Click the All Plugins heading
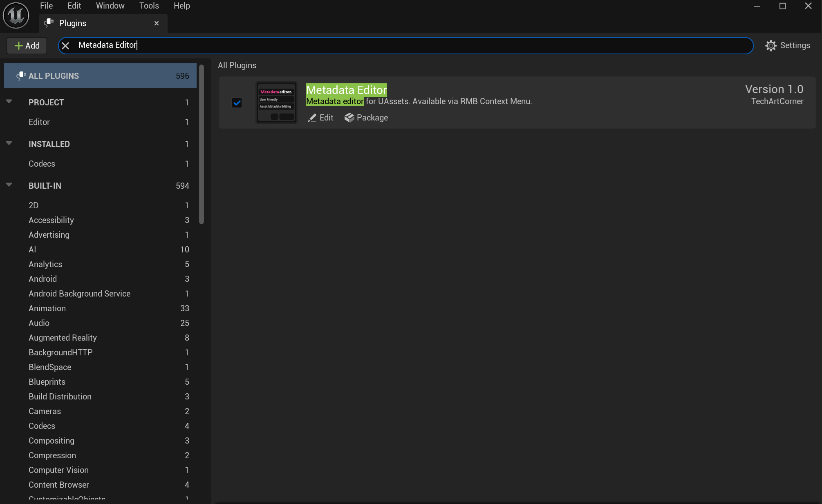Image resolution: width=822 pixels, height=504 pixels. click(x=237, y=65)
